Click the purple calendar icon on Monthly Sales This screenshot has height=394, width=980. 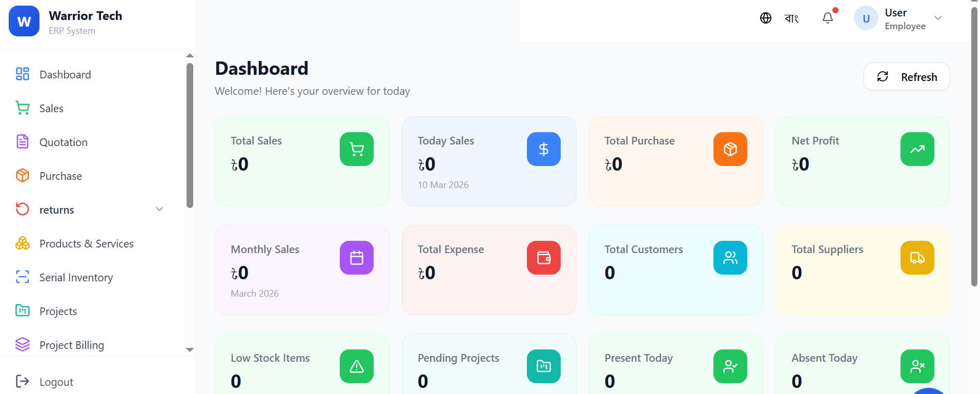[x=357, y=258]
